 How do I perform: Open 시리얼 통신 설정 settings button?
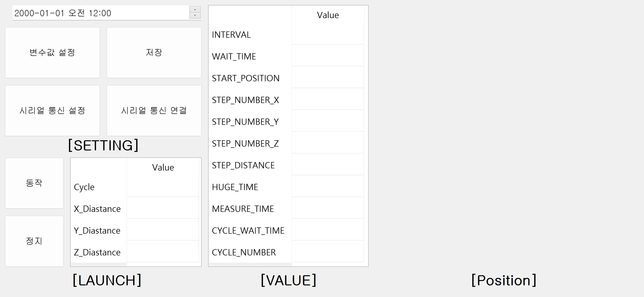pyautogui.click(x=52, y=110)
